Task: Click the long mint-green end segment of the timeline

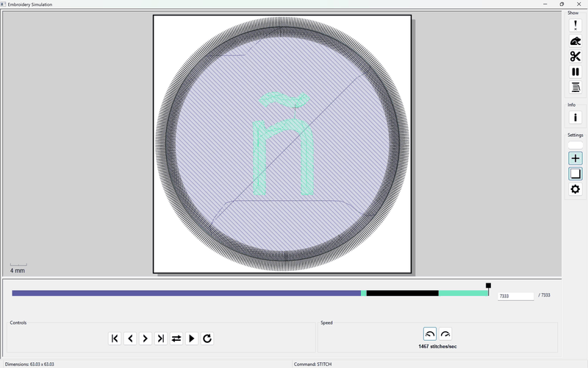Action: click(464, 293)
